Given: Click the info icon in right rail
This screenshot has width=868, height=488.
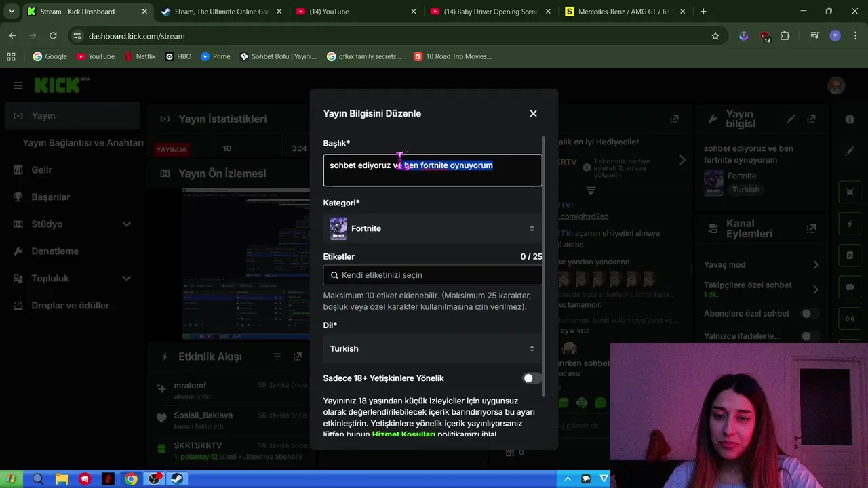Looking at the screenshot, I should [x=850, y=119].
